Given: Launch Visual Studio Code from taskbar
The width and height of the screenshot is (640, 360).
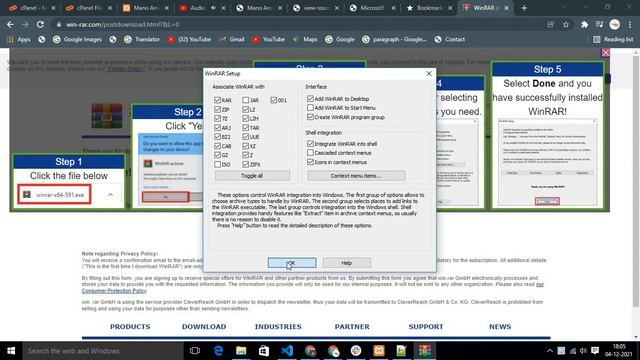Looking at the screenshot, I should (x=287, y=351).
